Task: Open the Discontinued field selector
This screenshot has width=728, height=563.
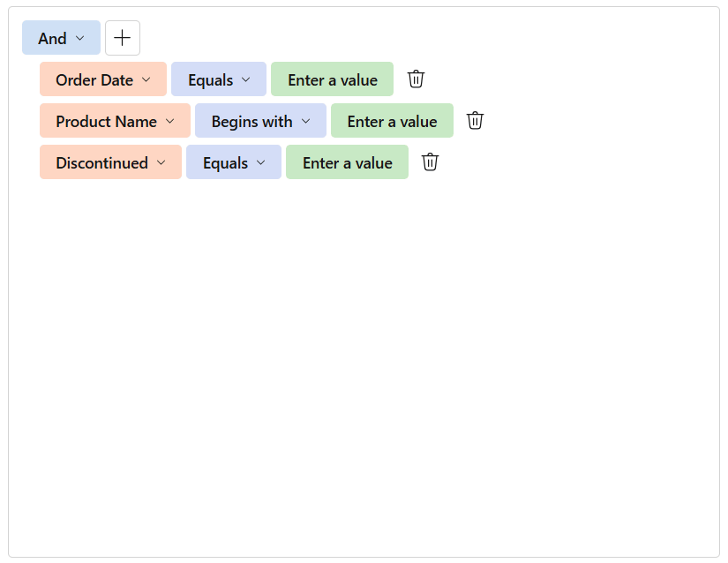Action: point(109,161)
